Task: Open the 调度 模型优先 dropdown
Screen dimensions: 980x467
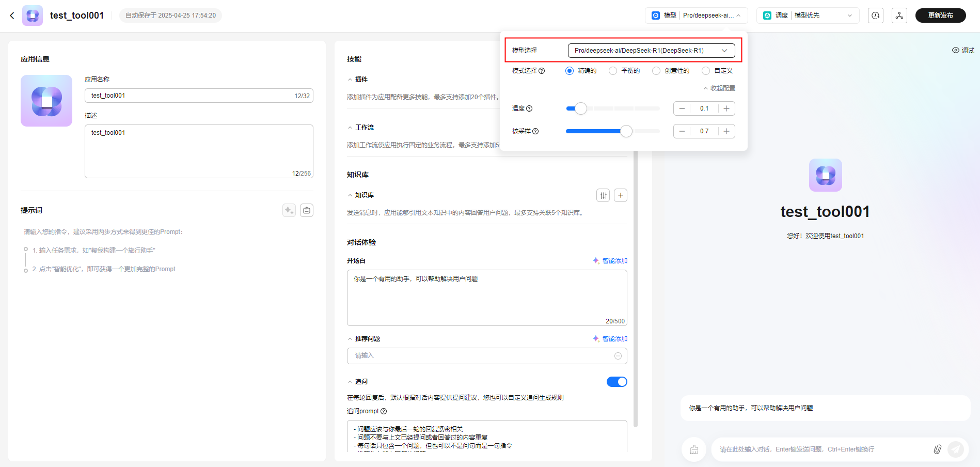Action: 808,15
